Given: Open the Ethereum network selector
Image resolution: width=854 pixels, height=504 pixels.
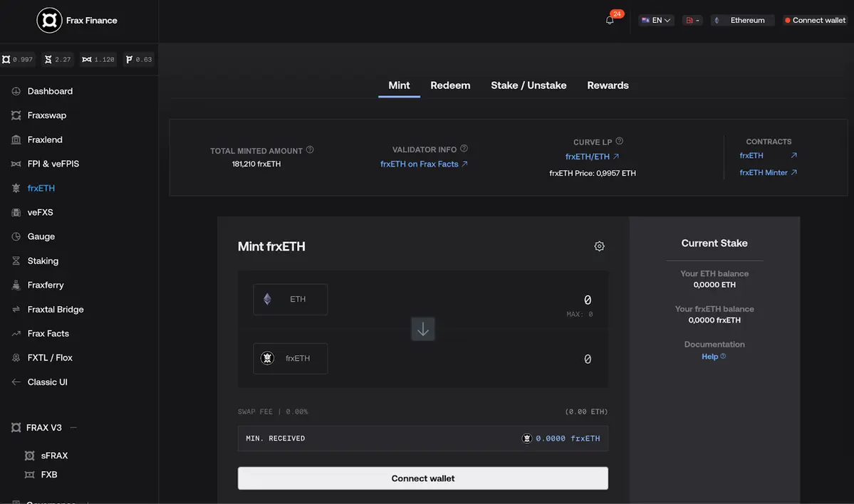Looking at the screenshot, I should coord(741,21).
